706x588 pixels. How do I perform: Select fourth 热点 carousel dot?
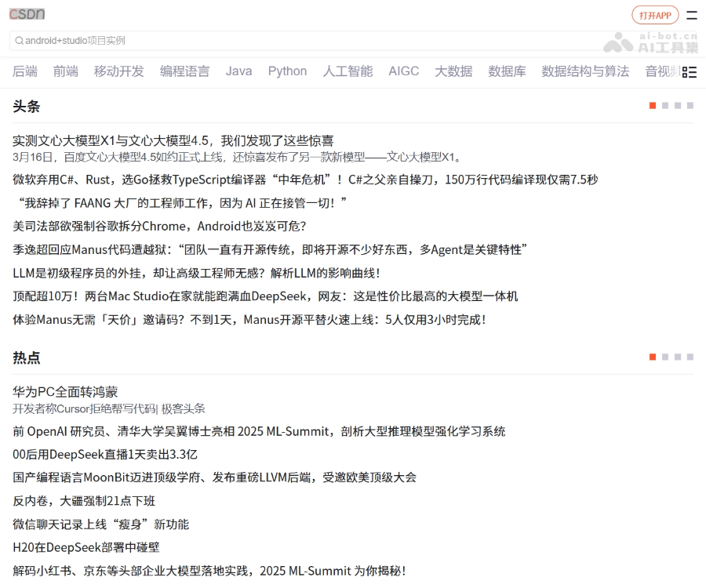tap(690, 357)
